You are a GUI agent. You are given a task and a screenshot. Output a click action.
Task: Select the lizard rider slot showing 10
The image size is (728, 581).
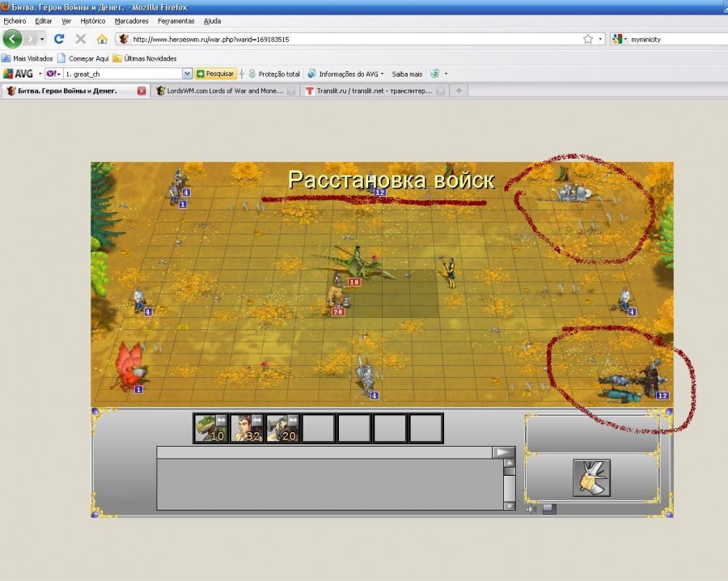(210, 428)
